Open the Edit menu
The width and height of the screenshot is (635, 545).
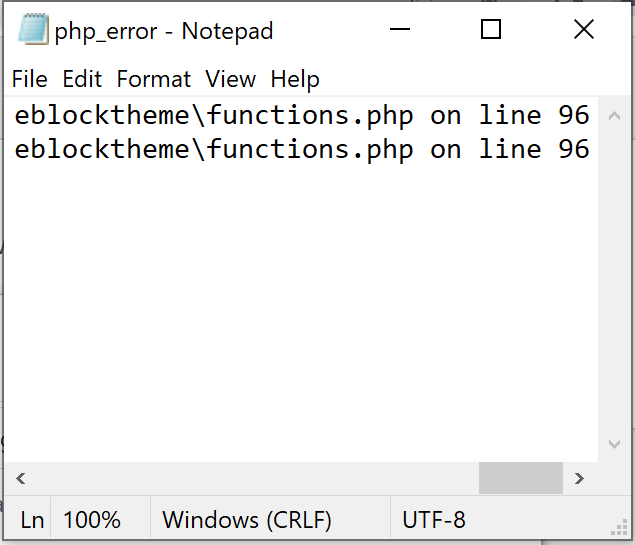[82, 79]
